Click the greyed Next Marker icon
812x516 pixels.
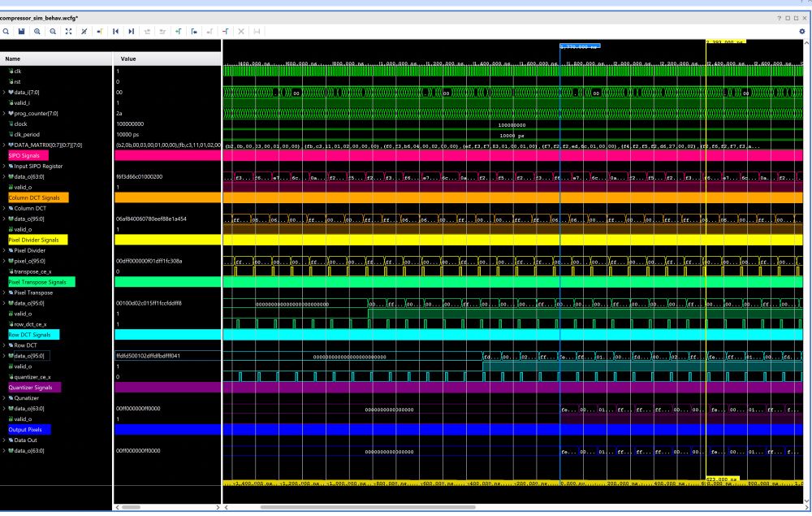[209, 32]
